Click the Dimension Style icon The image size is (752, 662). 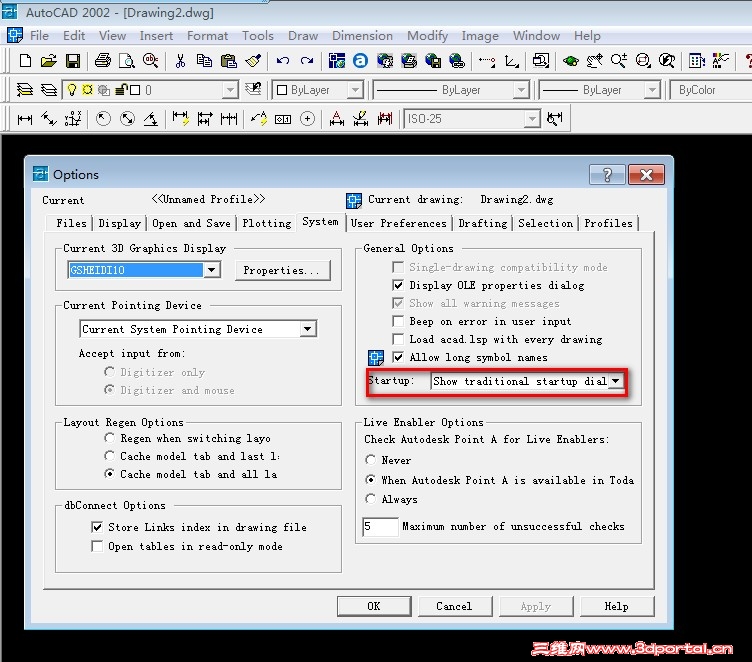click(x=555, y=118)
